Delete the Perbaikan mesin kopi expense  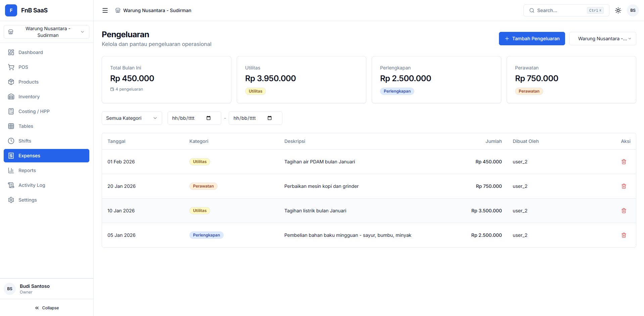click(x=624, y=186)
